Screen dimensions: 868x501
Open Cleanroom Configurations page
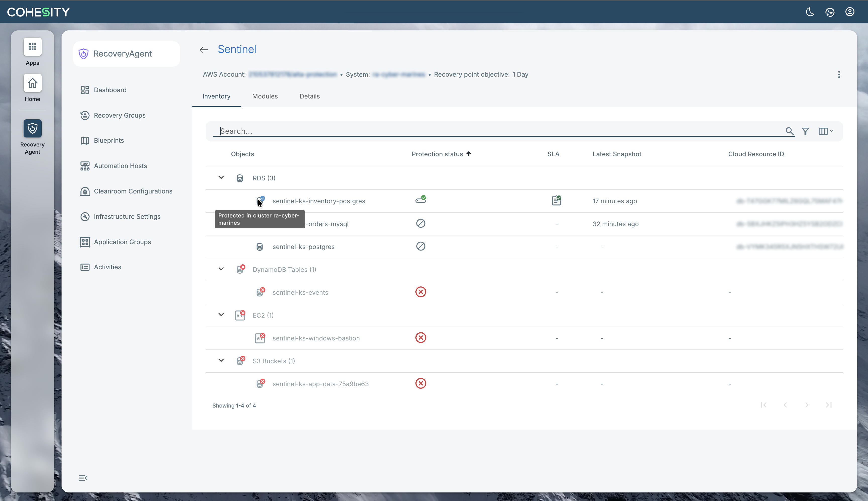(133, 191)
